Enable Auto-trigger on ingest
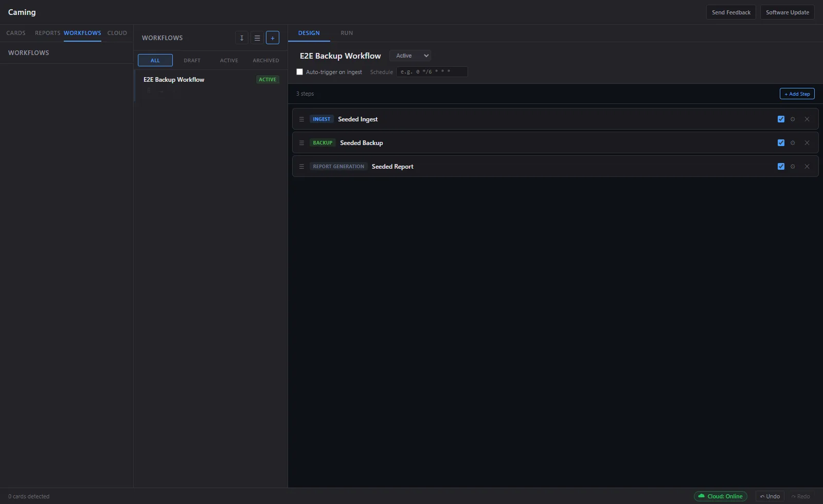This screenshot has height=504, width=823. click(300, 72)
